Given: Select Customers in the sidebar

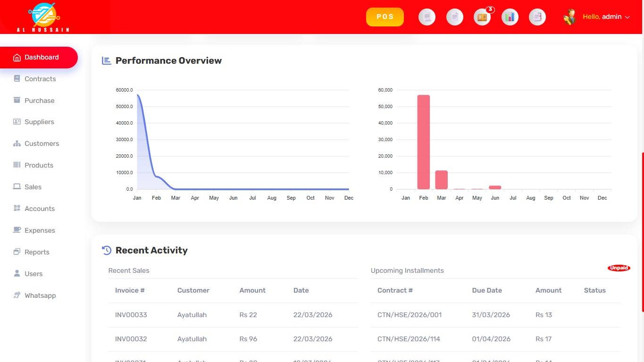Looking at the screenshot, I should [x=42, y=143].
